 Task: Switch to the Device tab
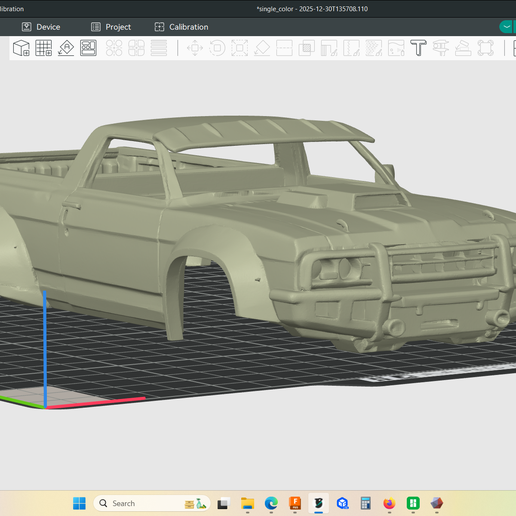coord(41,27)
